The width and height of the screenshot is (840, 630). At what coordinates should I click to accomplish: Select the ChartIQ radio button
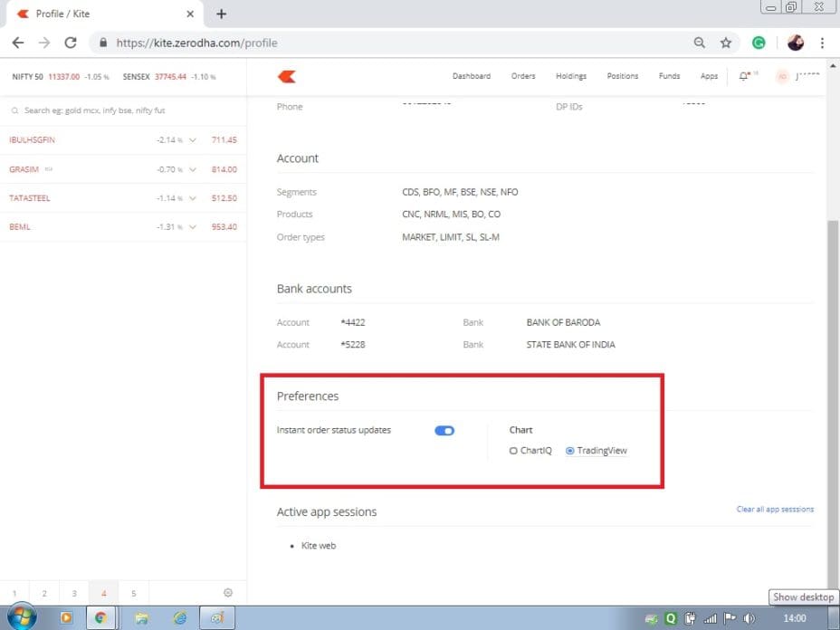(x=513, y=450)
